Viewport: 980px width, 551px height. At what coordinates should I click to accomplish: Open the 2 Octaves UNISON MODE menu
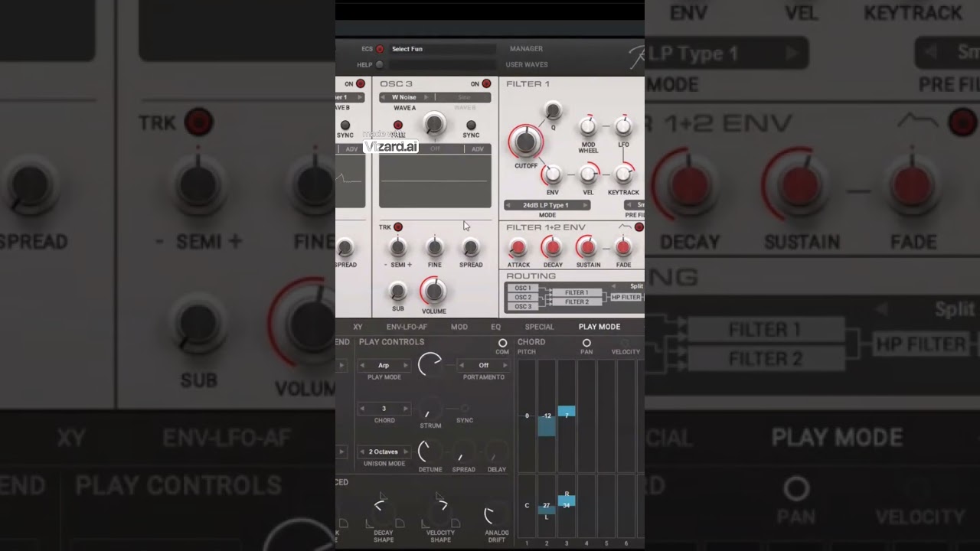coord(384,452)
